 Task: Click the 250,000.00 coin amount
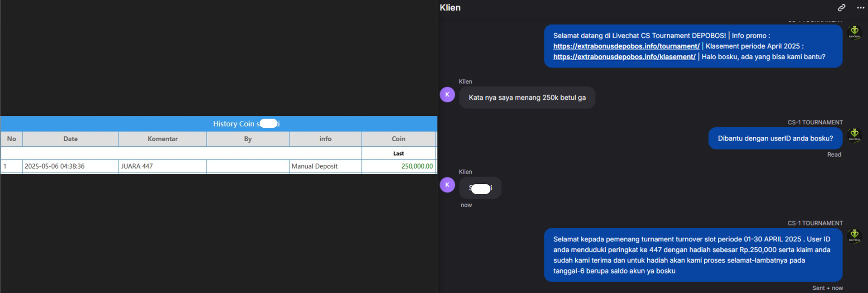(x=417, y=166)
